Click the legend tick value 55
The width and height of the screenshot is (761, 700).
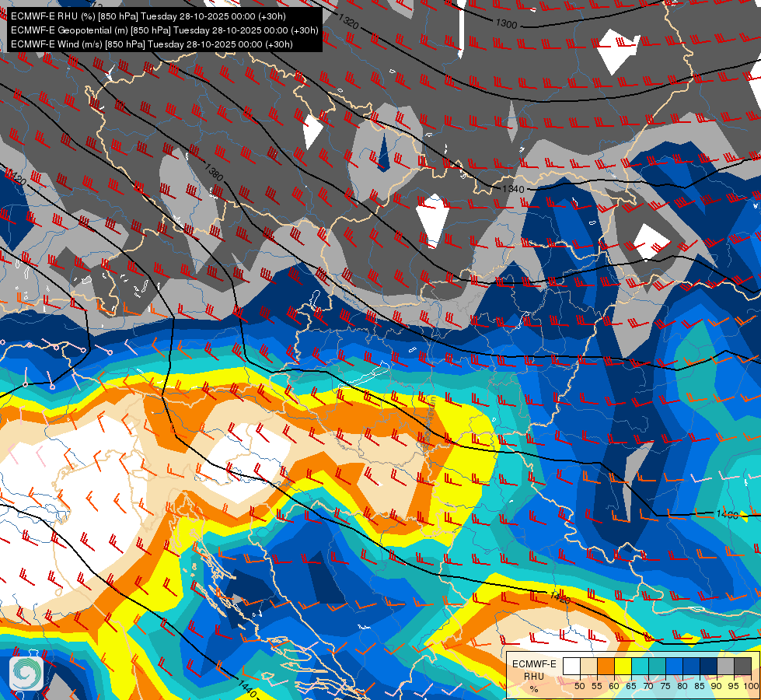pyautogui.click(x=596, y=686)
